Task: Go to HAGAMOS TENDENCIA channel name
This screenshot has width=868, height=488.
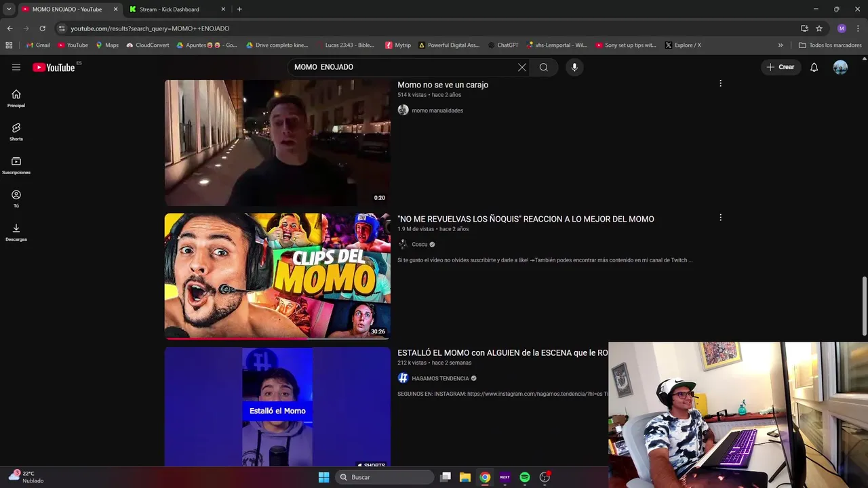Action: pos(440,379)
